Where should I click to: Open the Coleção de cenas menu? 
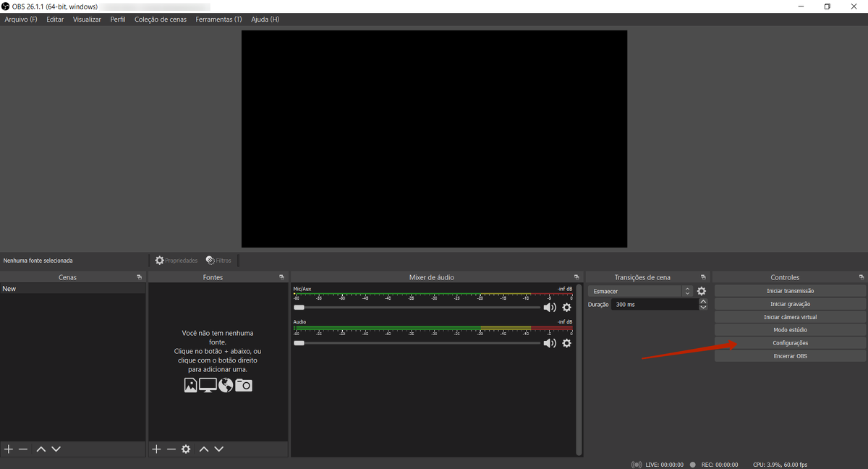click(x=161, y=20)
